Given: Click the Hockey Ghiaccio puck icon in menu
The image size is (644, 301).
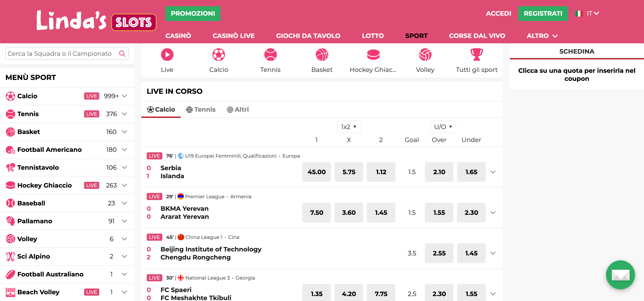Looking at the screenshot, I should (x=11, y=185).
